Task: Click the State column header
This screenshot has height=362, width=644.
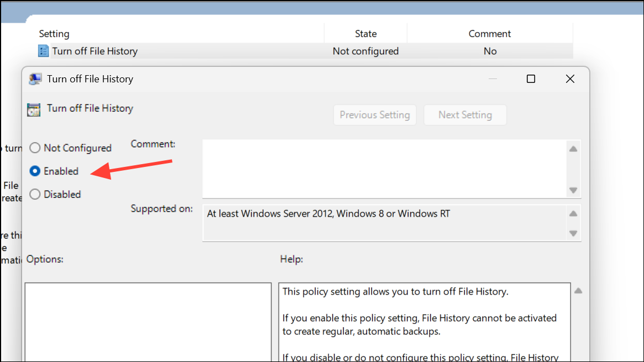Action: point(365,33)
